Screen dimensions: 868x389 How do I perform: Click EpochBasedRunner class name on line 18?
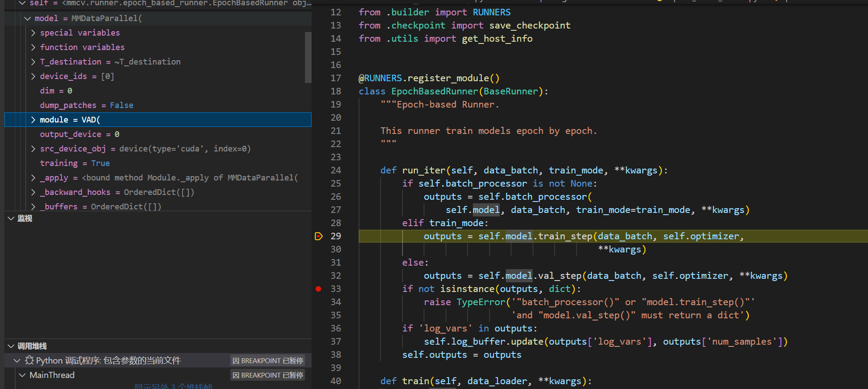click(434, 91)
